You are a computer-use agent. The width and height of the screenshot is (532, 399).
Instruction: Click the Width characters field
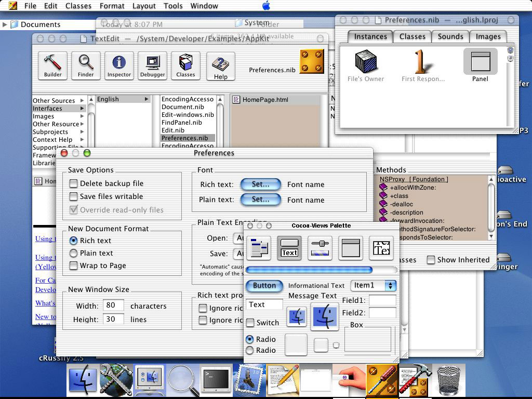pyautogui.click(x=113, y=305)
